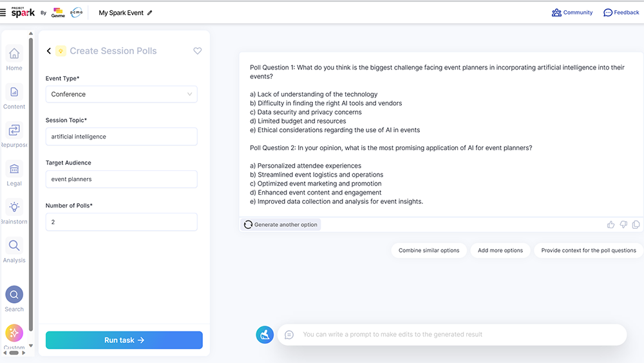Open the Content section icon
The width and height of the screenshot is (644, 363).
tap(14, 92)
